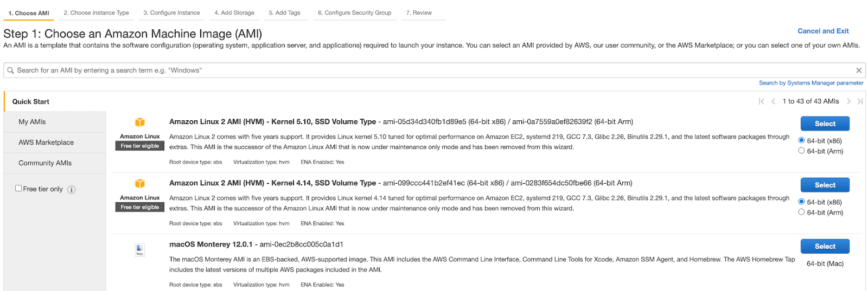The width and height of the screenshot is (868, 291).
Task: Click the macOS Monterey Mac icon
Action: tap(140, 250)
